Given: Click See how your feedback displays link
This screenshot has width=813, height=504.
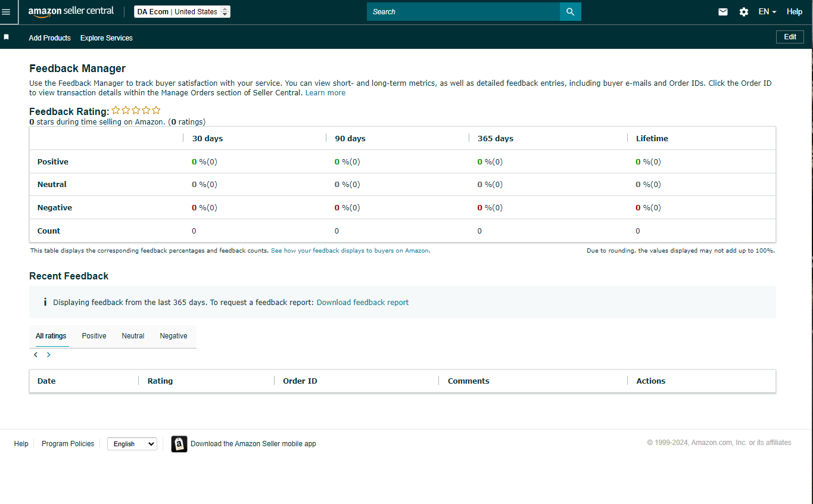Looking at the screenshot, I should [350, 251].
